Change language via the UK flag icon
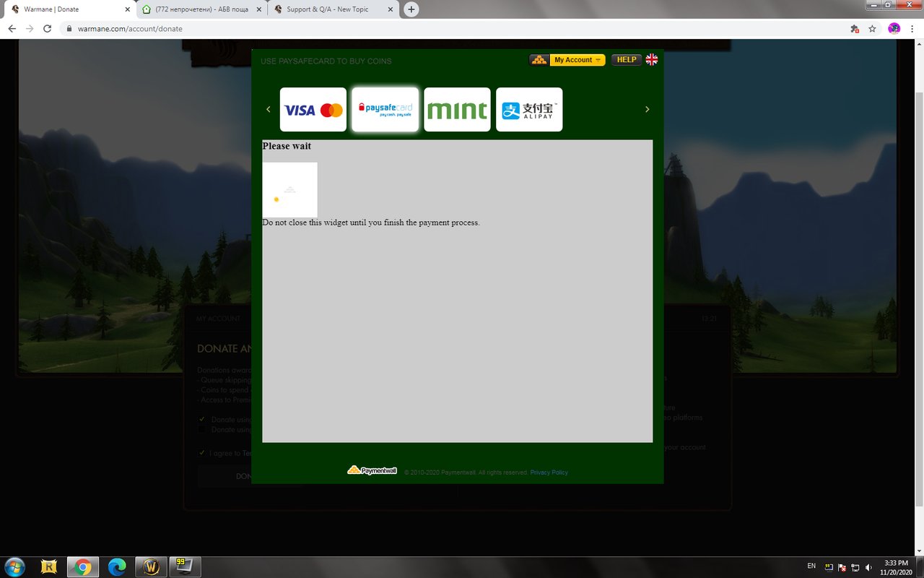 click(652, 60)
